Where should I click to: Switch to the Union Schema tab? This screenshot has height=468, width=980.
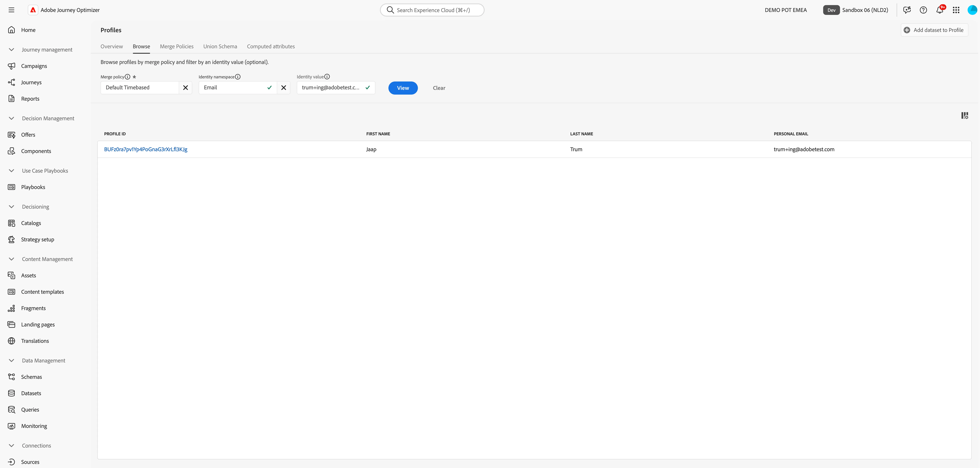tap(220, 46)
